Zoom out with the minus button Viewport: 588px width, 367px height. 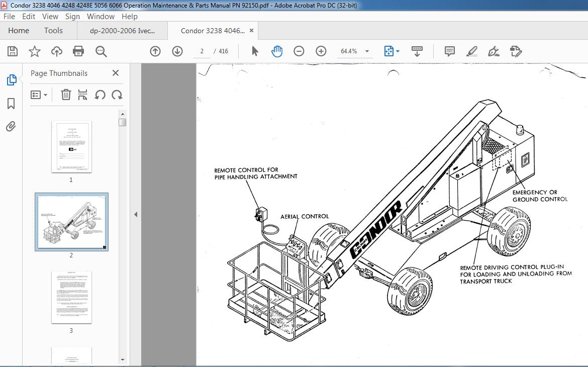pyautogui.click(x=299, y=51)
